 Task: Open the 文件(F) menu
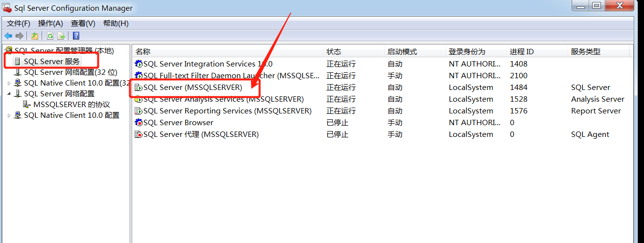click(19, 23)
